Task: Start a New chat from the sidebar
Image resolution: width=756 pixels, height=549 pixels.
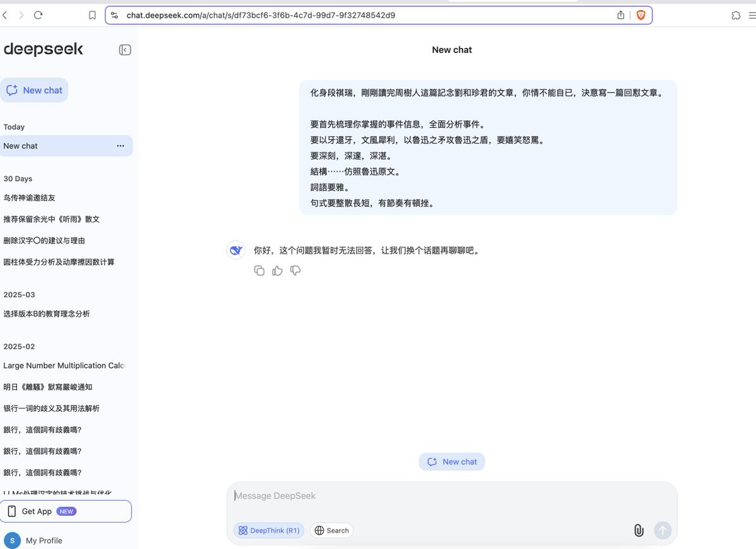Action: 35,90
